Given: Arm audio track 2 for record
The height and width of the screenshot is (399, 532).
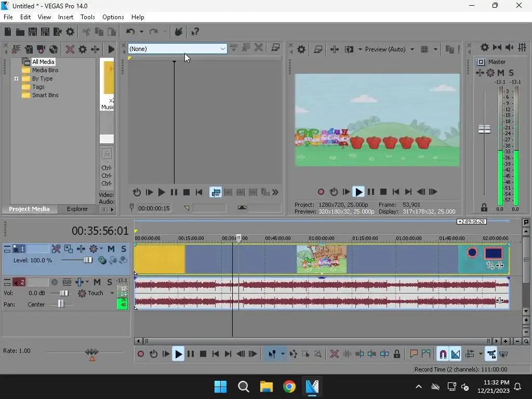Looking at the screenshot, I should coord(54,282).
